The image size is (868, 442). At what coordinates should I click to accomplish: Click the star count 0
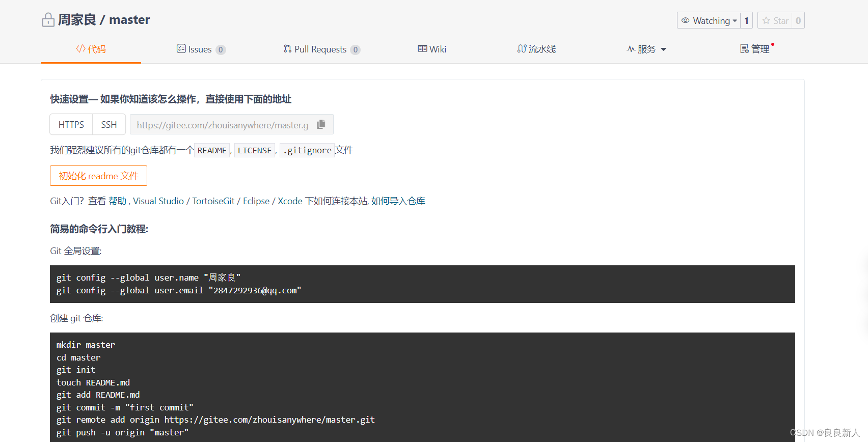(798, 20)
